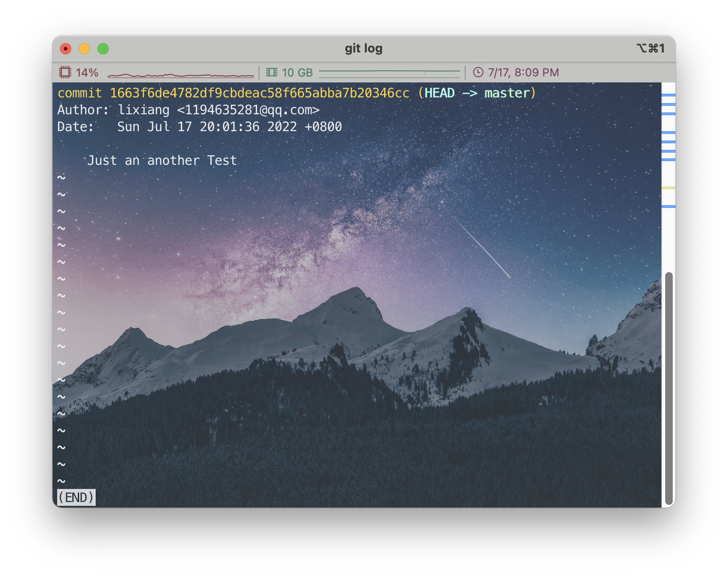Click the topmost blue mark in scrollbar gutter
This screenshot has width=728, height=577.
[669, 95]
